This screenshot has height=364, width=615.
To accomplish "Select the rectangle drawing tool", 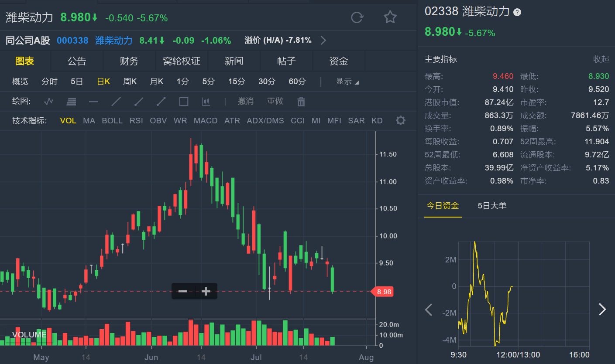I will pyautogui.click(x=184, y=102).
